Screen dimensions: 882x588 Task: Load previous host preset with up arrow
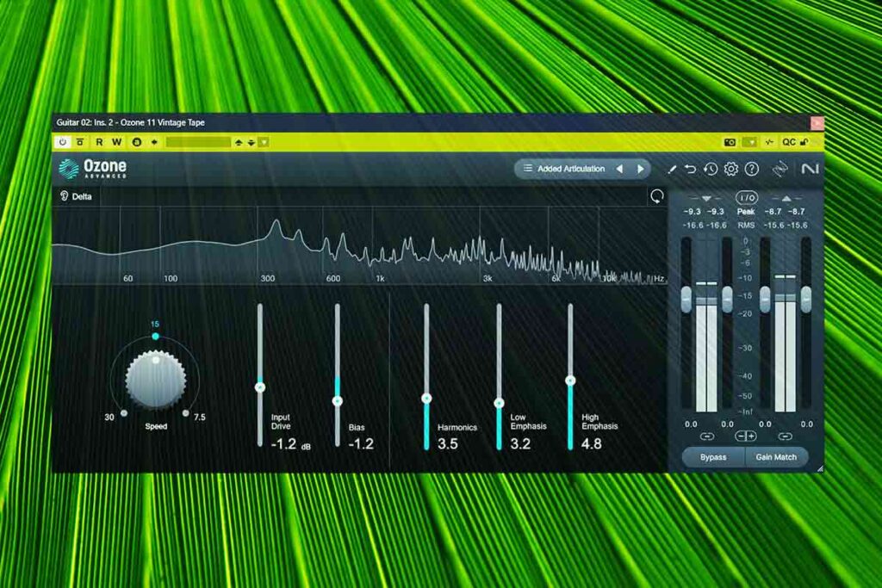(239, 143)
